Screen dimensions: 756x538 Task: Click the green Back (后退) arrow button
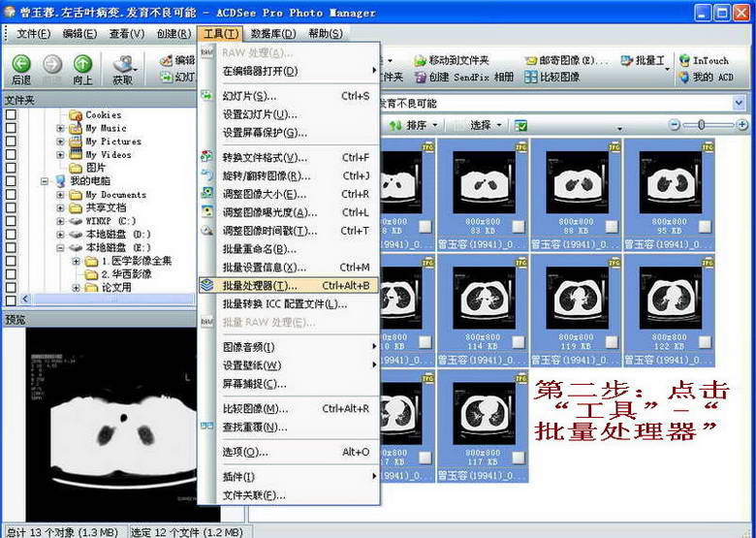point(21,64)
